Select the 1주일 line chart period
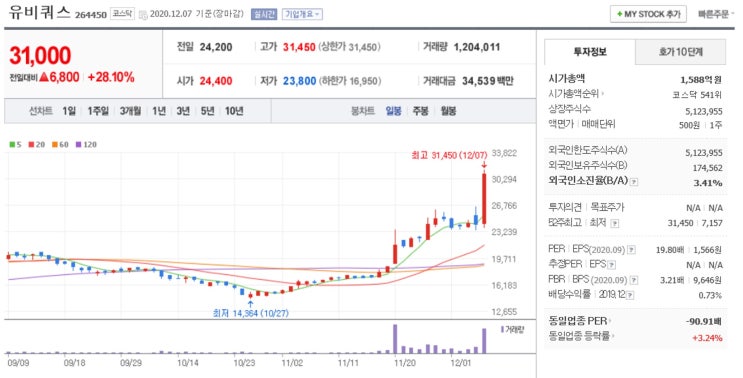The height and width of the screenshot is (378, 743). click(x=98, y=111)
